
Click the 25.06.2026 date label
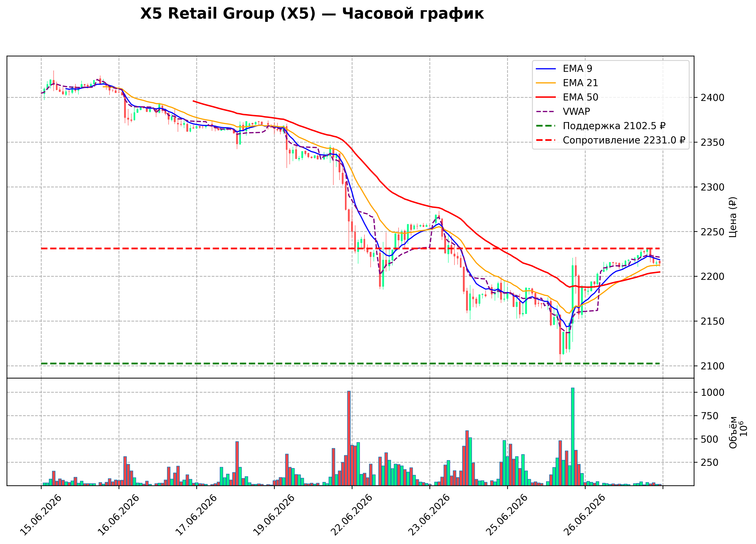[507, 515]
